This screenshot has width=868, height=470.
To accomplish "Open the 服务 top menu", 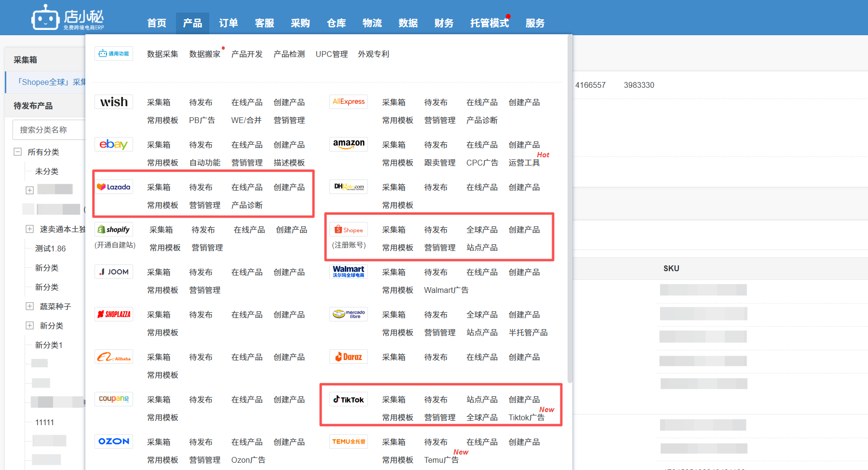I will tap(535, 23).
